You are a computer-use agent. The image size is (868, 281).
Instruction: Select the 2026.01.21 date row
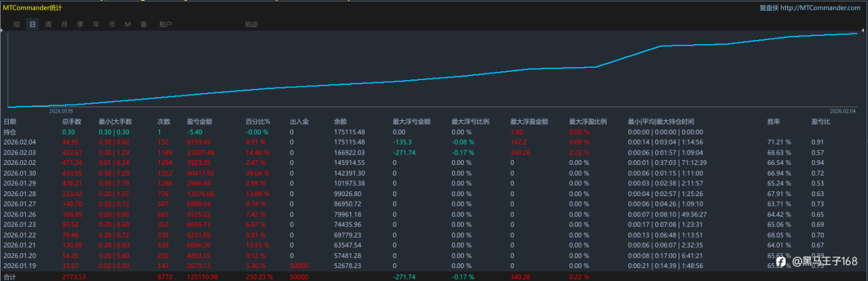(x=434, y=246)
